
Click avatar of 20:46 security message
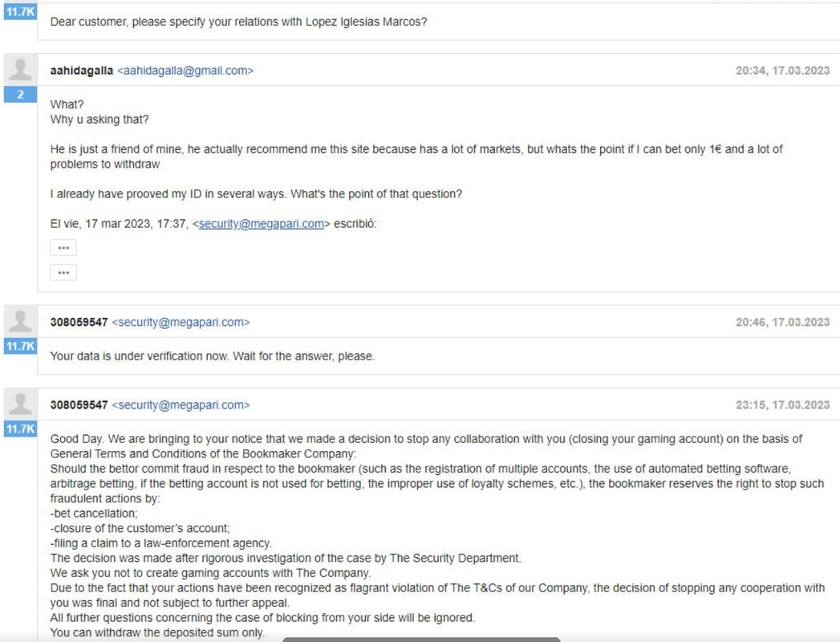[x=20, y=322]
